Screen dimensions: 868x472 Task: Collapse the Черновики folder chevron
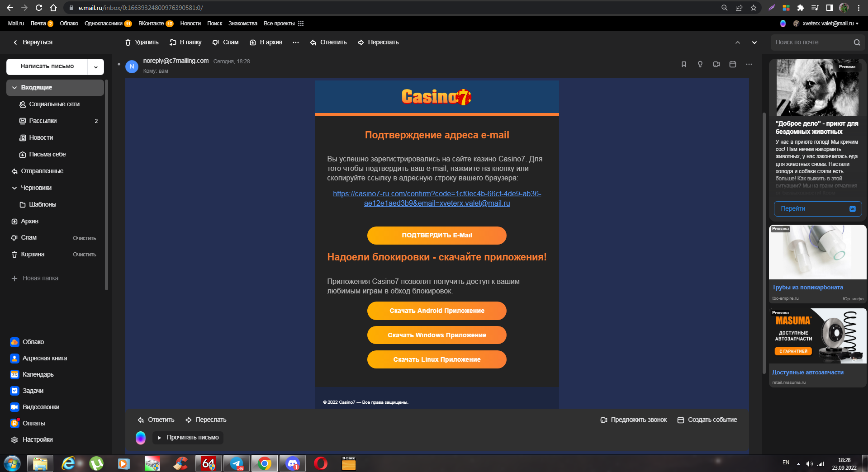pos(14,188)
